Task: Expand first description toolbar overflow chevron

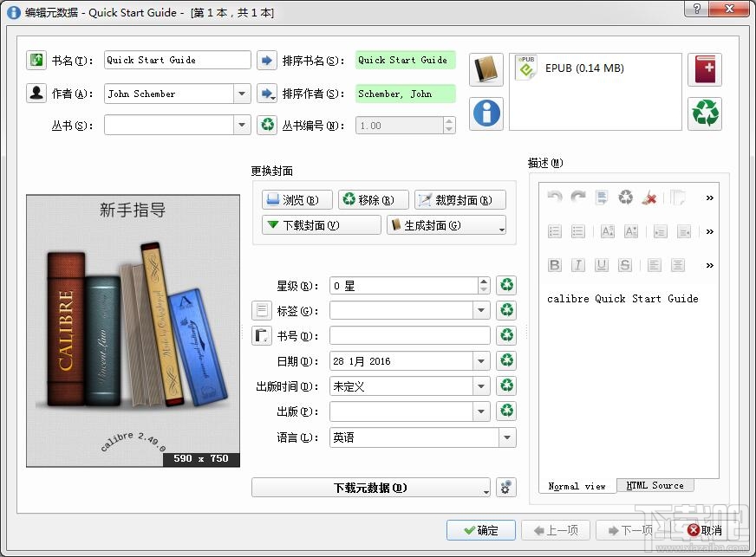Action: click(x=709, y=198)
